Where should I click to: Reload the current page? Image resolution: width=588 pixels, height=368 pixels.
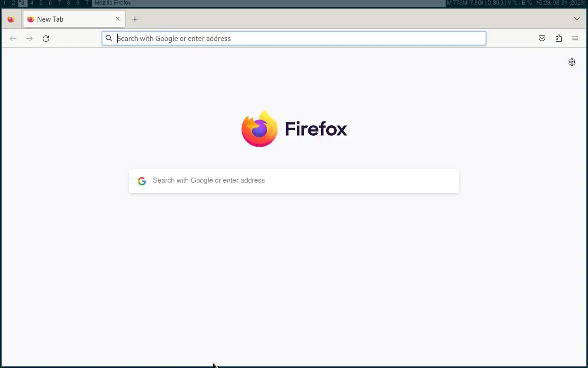click(46, 39)
